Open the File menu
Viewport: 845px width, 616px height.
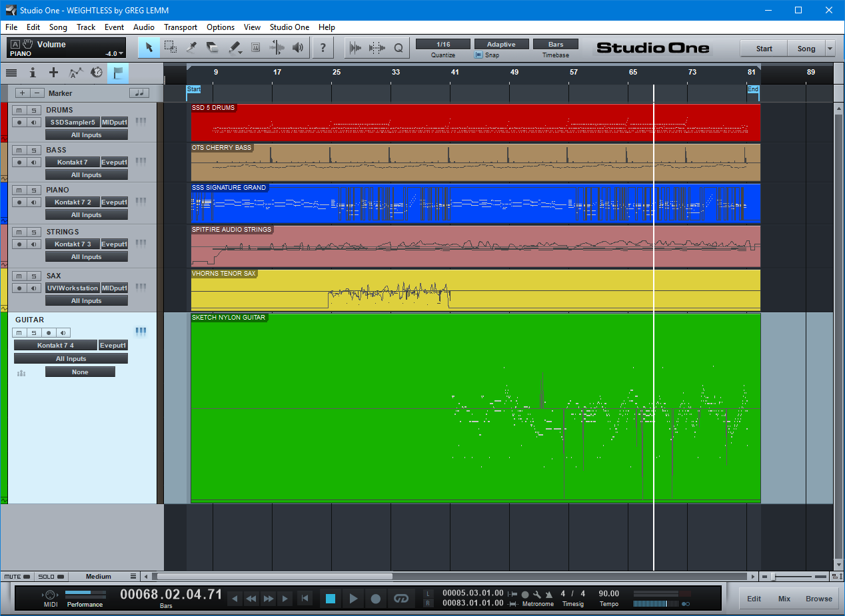pos(11,27)
